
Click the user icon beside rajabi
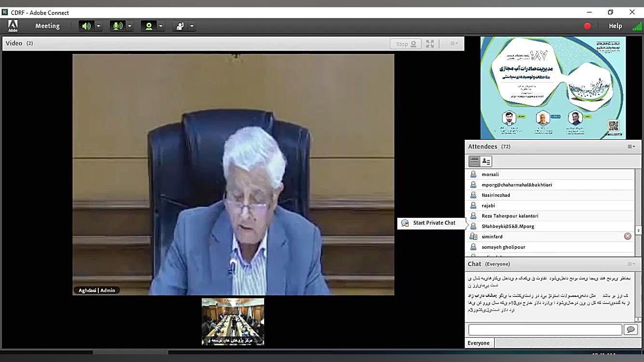click(473, 205)
